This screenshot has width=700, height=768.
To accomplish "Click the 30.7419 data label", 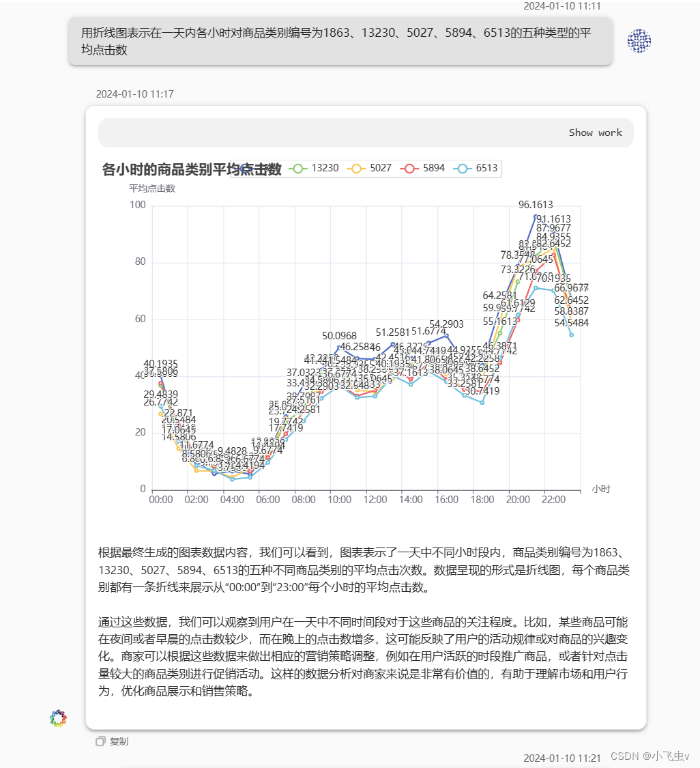I will pos(482,391).
